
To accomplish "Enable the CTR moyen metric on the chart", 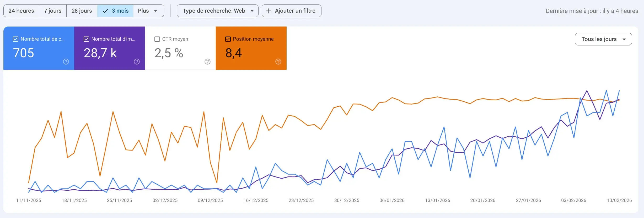I will click(x=157, y=39).
